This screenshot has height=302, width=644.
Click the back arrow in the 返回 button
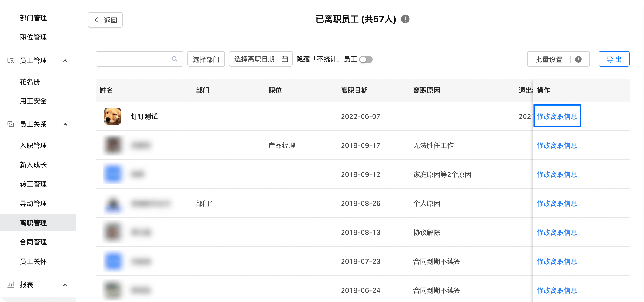[97, 20]
